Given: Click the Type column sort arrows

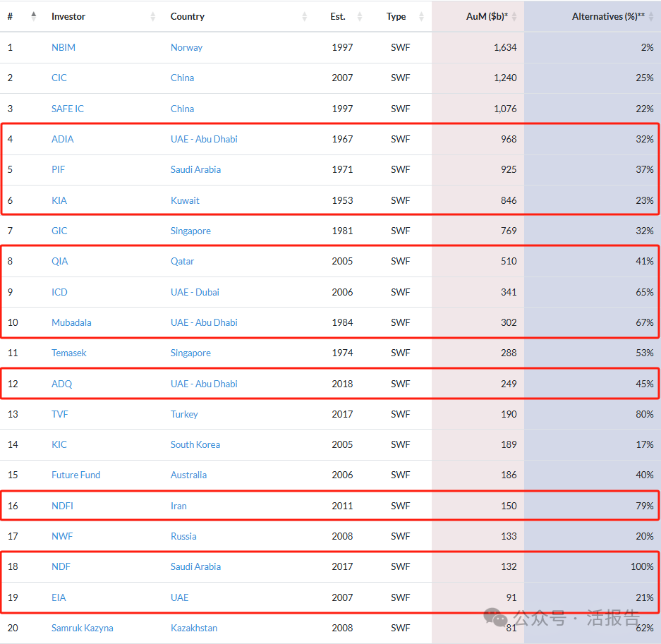Looking at the screenshot, I should 421,16.
